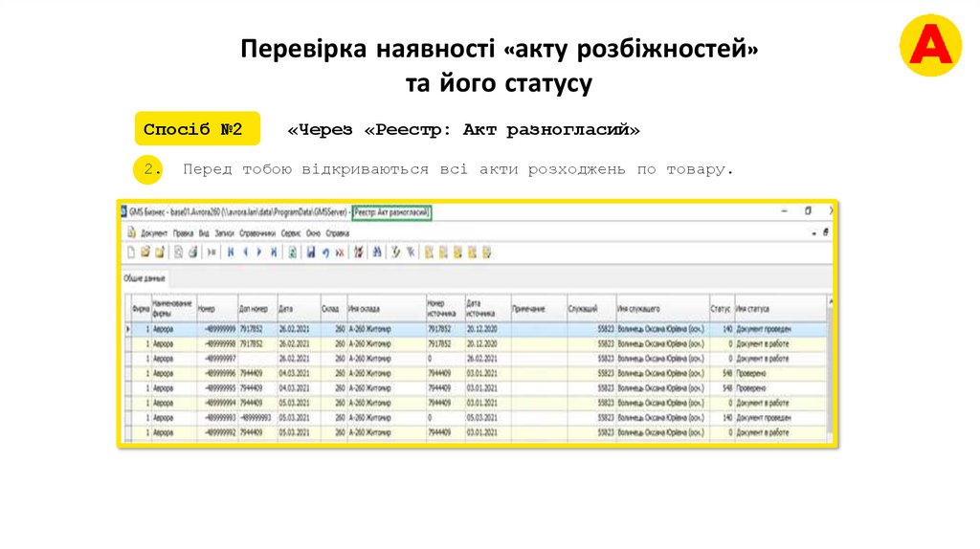980x549 pixels.
Task: Click the Примечание column header
Action: tap(539, 309)
